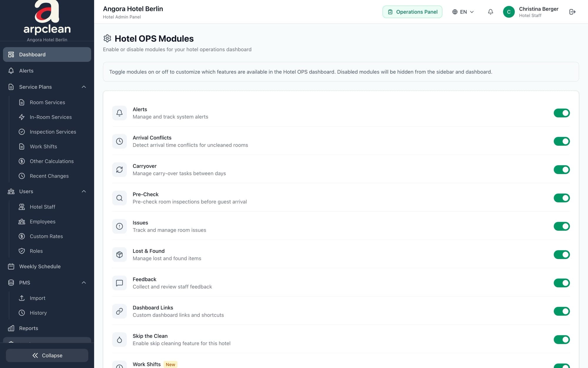Click the New badge beside Work Shifts
Screen dimensions: 588x368
(x=171, y=364)
